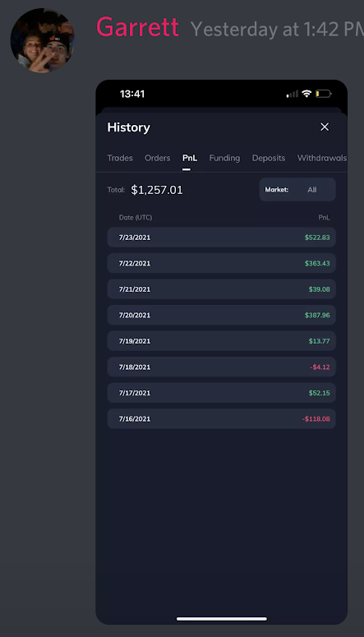This screenshot has width=364, height=637.
Task: Tap the battery icon in status bar
Action: point(324,94)
